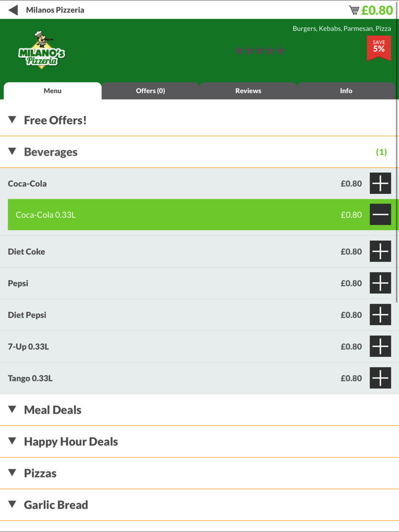
Task: Add Diet Coke with plus button
Action: [380, 251]
